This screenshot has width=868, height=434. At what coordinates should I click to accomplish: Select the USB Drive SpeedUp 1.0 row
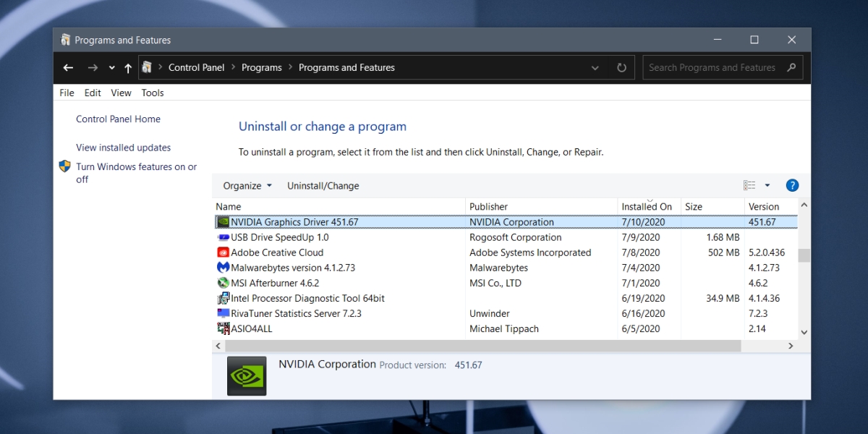point(505,237)
